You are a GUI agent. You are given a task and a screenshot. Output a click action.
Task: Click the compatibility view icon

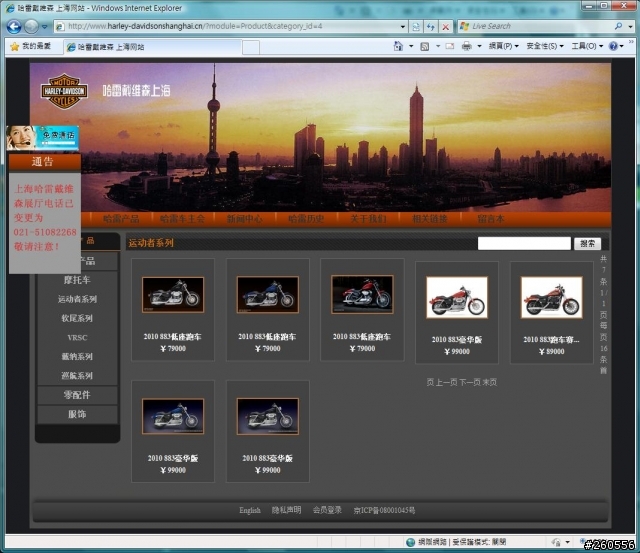(416, 27)
